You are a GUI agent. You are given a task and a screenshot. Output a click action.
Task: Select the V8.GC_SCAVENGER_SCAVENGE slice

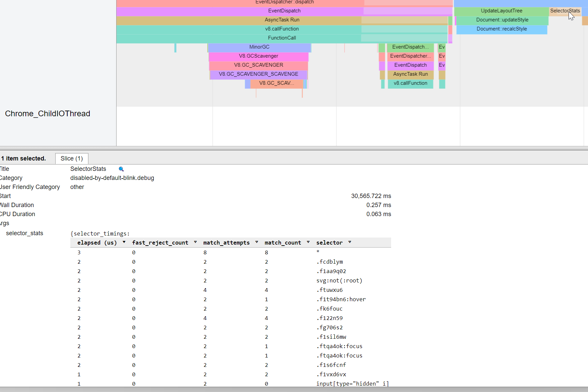tap(259, 74)
